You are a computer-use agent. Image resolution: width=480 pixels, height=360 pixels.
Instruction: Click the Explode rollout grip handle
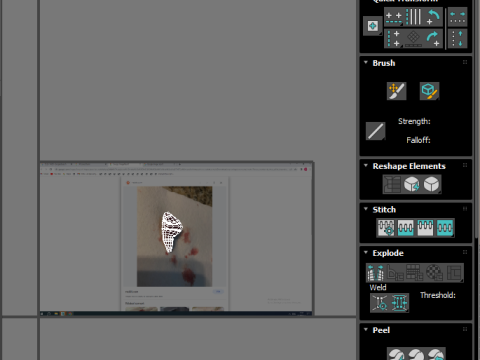click(465, 252)
